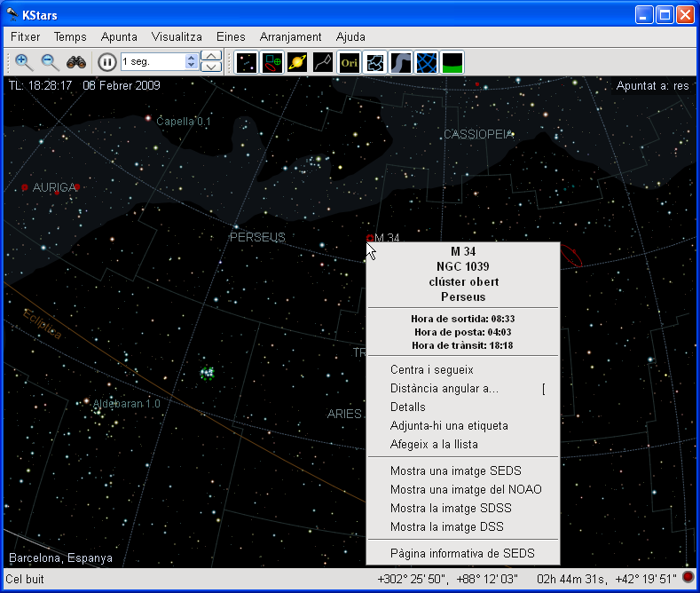
Task: Click the 'Cel buit' status bar text
Action: [x=25, y=579]
